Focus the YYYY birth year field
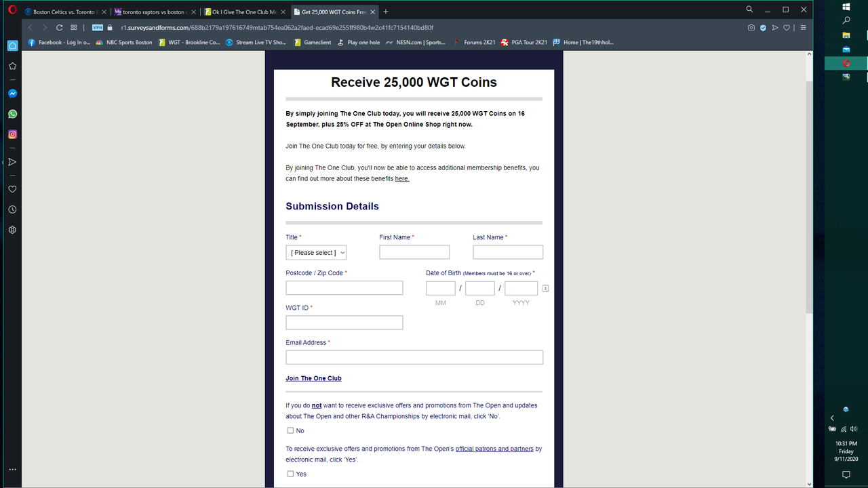This screenshot has height=488, width=868. (x=521, y=288)
